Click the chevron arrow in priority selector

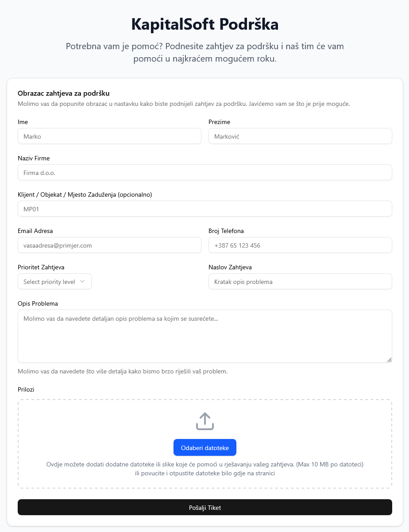pos(82,282)
